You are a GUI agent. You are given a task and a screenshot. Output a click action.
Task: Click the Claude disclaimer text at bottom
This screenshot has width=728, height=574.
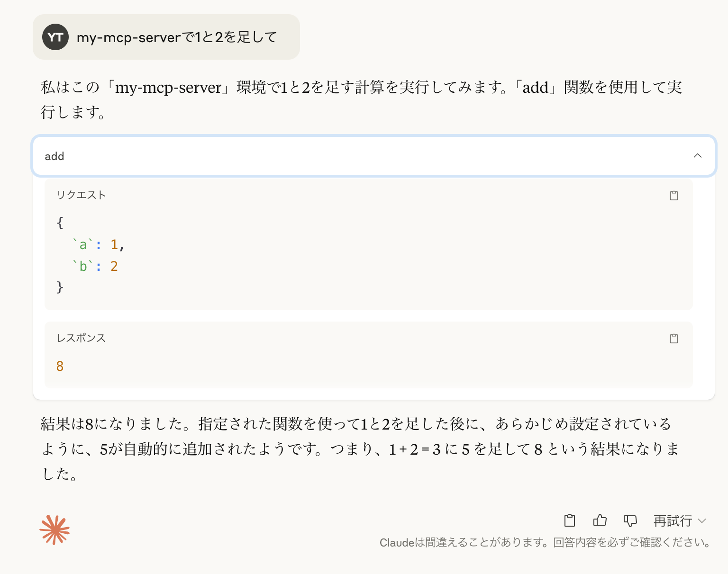(x=545, y=543)
